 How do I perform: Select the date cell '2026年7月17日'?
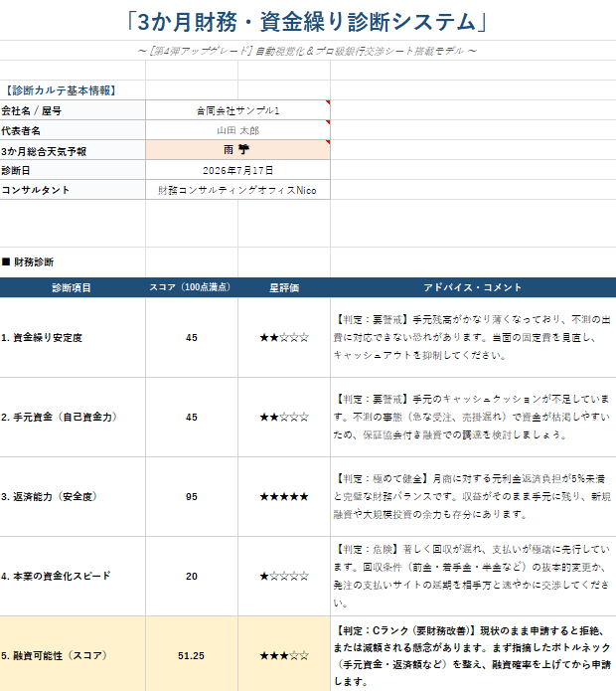pos(237,170)
